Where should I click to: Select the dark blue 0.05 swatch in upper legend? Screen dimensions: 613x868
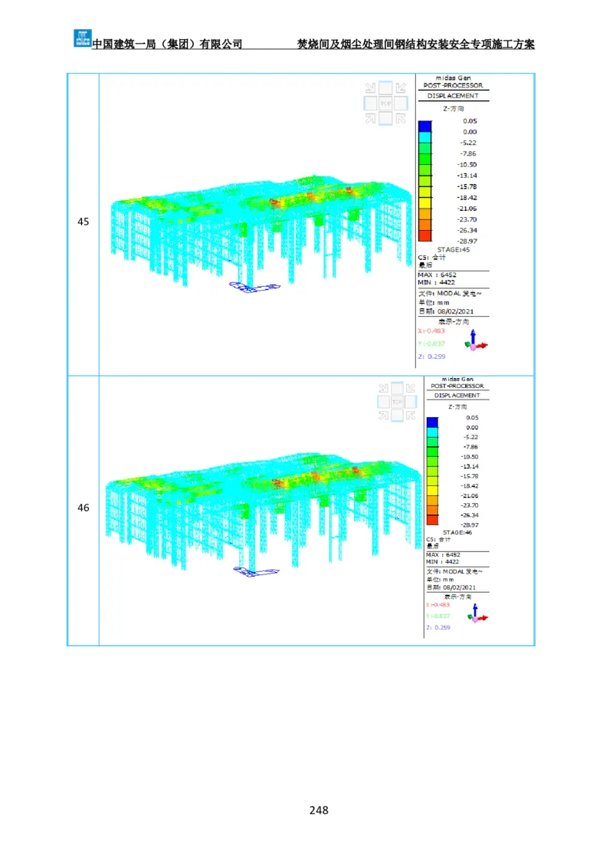(x=425, y=125)
